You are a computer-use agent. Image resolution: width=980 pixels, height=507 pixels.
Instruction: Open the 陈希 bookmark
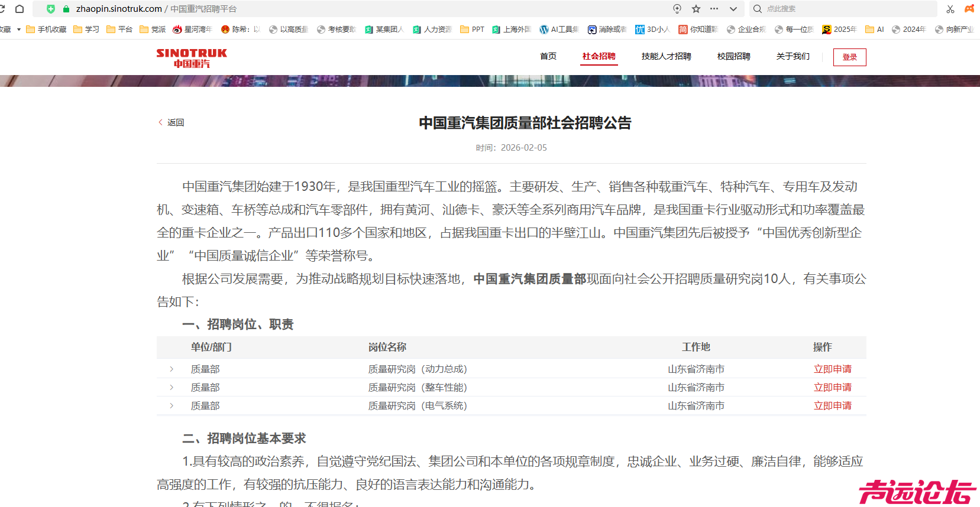240,29
